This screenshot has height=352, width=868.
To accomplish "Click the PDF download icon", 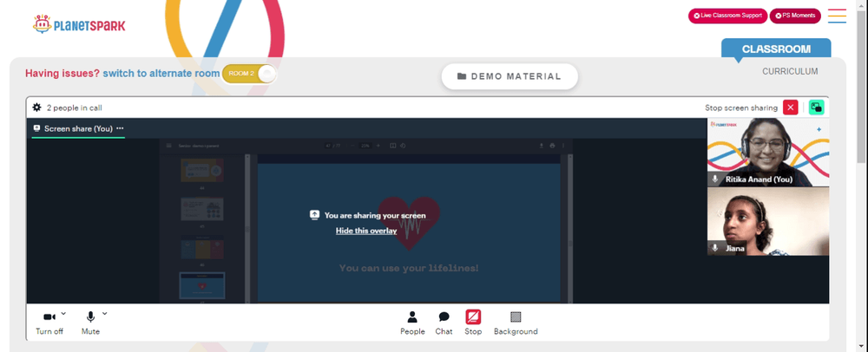I will 540,146.
